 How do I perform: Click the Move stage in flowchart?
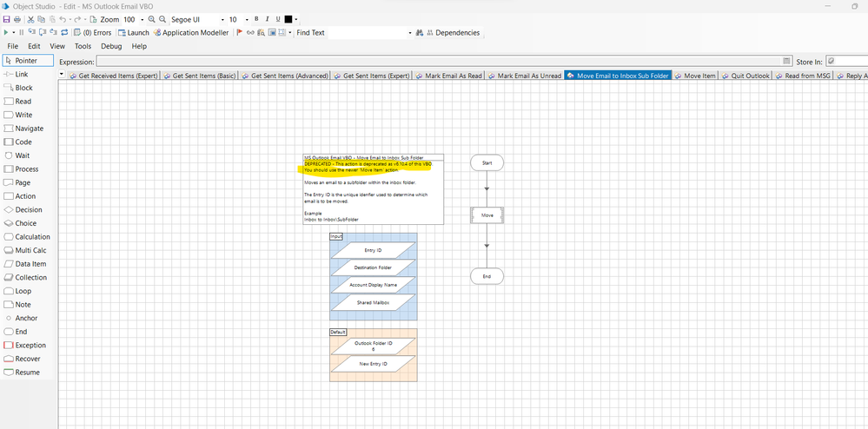point(487,215)
